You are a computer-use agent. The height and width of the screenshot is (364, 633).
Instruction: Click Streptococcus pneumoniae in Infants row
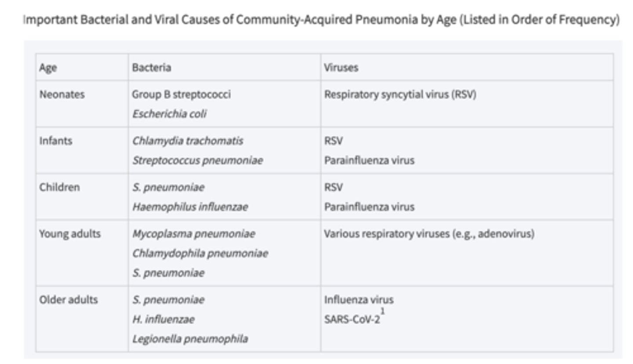197,160
